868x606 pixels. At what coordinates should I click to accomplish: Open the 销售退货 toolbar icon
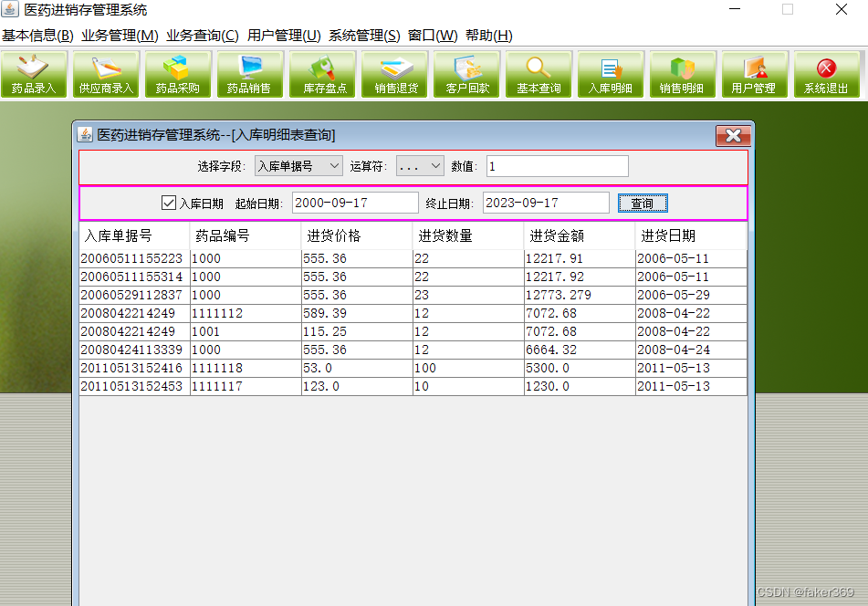(x=394, y=74)
